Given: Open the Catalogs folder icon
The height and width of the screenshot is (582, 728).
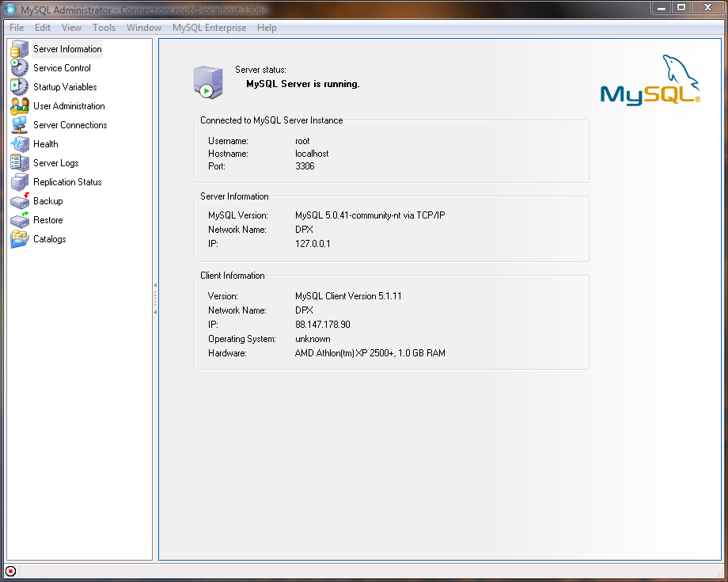Looking at the screenshot, I should click(x=20, y=239).
